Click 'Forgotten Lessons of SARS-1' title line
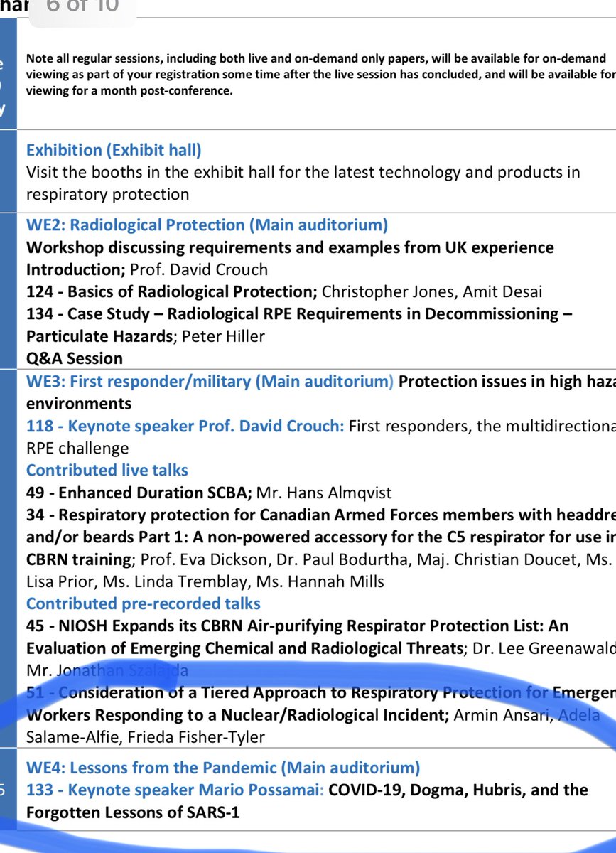Viewport: 616px width, 853px height. point(133,812)
